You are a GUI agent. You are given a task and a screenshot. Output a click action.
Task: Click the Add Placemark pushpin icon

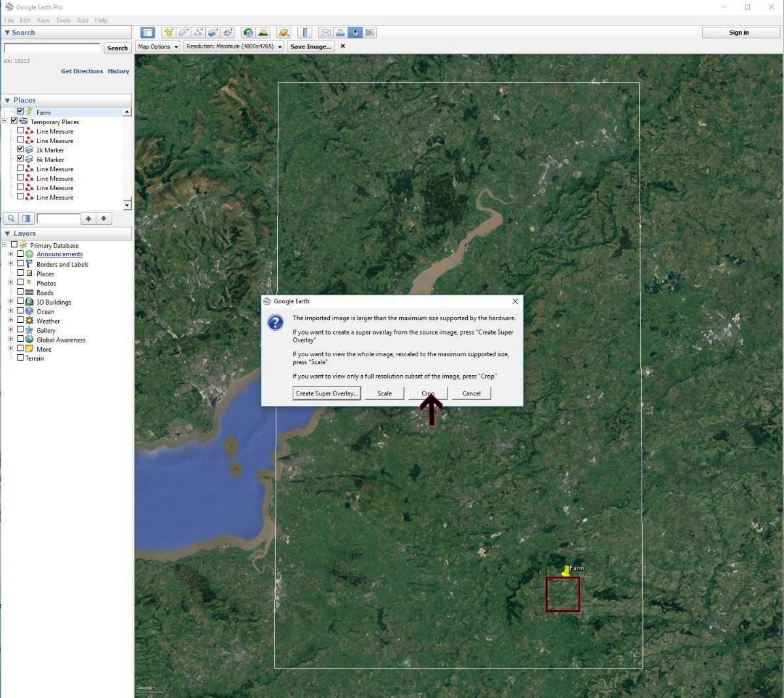(169, 33)
